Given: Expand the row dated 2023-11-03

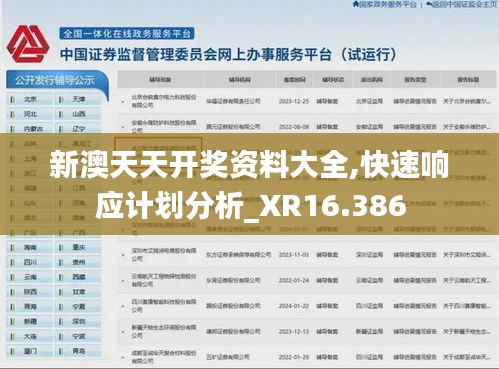Looking at the screenshot, I should coord(123,255).
